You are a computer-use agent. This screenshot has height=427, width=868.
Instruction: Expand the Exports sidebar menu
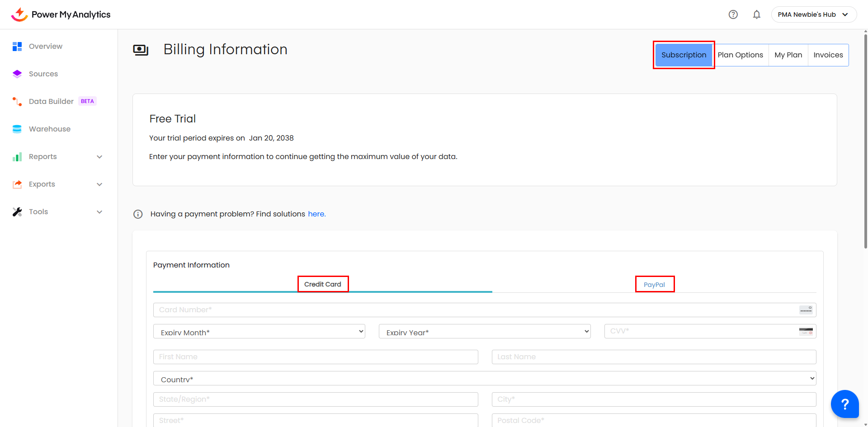[99, 184]
